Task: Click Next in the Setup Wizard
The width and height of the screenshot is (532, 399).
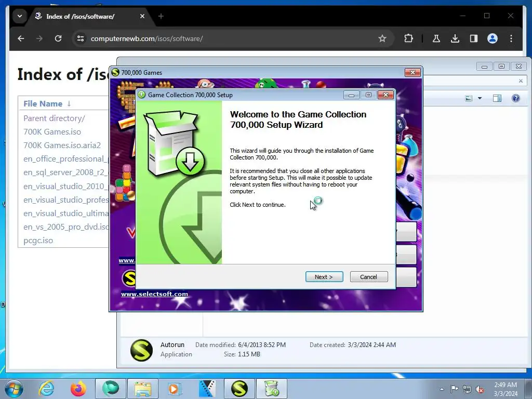Action: point(324,277)
